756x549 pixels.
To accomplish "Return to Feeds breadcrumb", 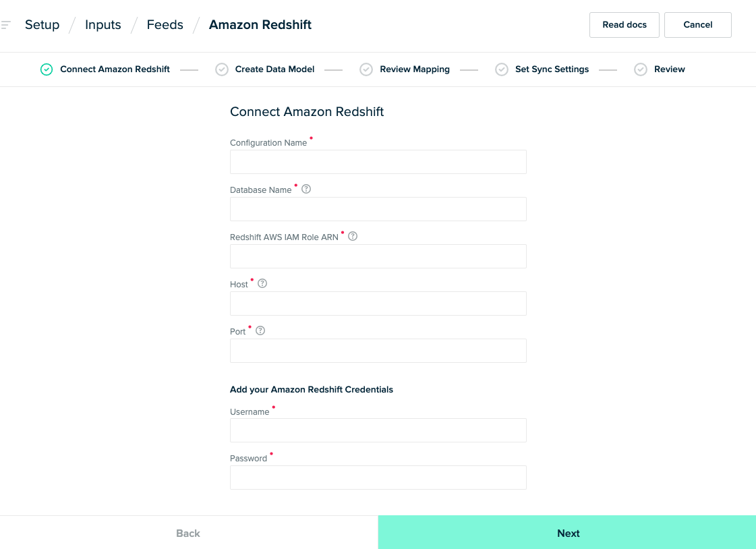I will pyautogui.click(x=165, y=24).
